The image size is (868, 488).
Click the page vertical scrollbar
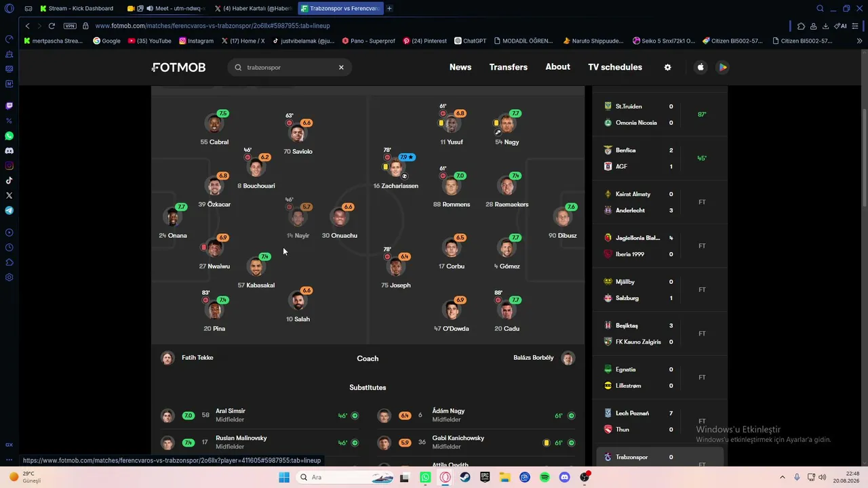(x=864, y=159)
